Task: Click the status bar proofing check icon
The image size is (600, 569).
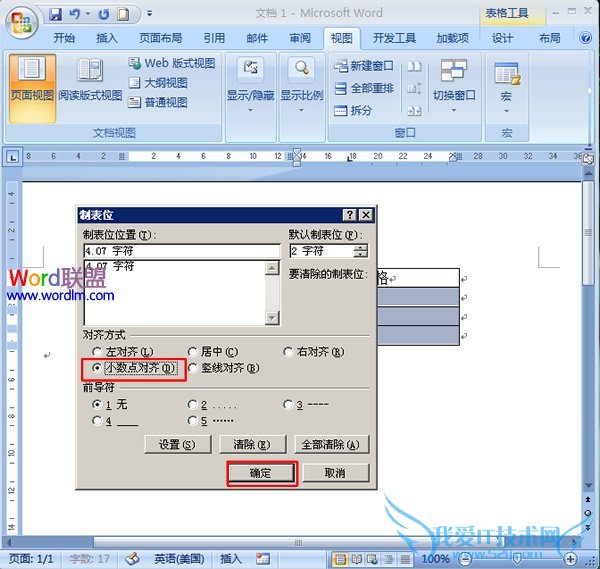Action: click(132, 559)
